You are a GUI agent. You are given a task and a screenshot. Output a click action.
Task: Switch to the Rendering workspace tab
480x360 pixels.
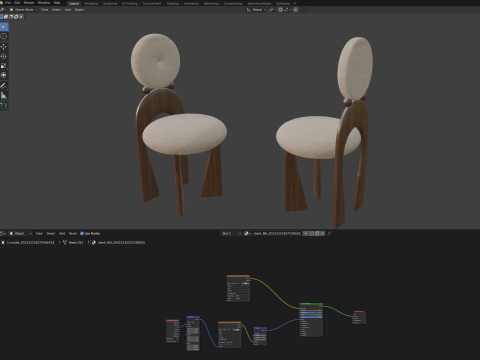[211, 3]
